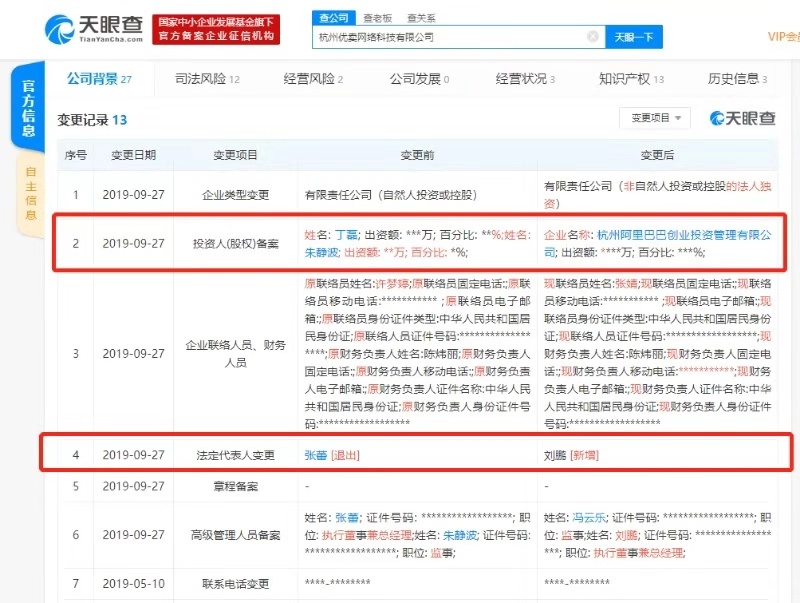Screen dimensions: 800x603
Task: Click 刘鹏 [新增] in 法定代表人变更 row
Action: [x=571, y=455]
